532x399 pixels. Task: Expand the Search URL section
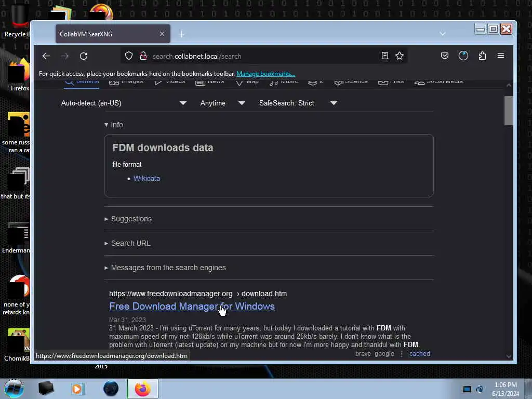pyautogui.click(x=128, y=243)
